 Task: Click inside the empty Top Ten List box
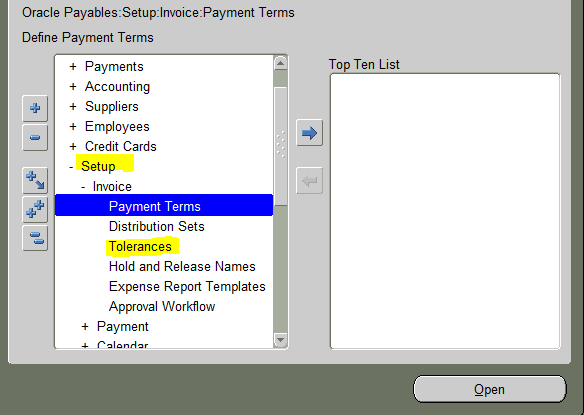tap(445, 211)
